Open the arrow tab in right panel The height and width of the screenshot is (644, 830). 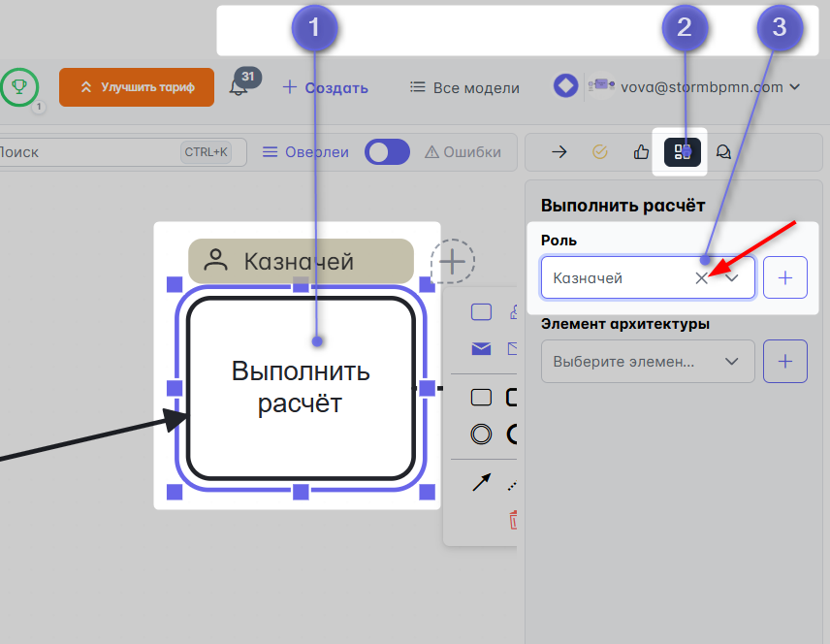point(559,151)
